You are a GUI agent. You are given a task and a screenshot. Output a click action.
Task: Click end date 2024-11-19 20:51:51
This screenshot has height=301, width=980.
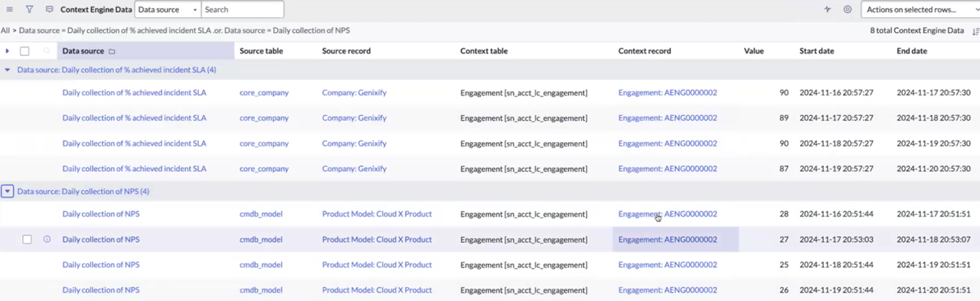click(933, 265)
